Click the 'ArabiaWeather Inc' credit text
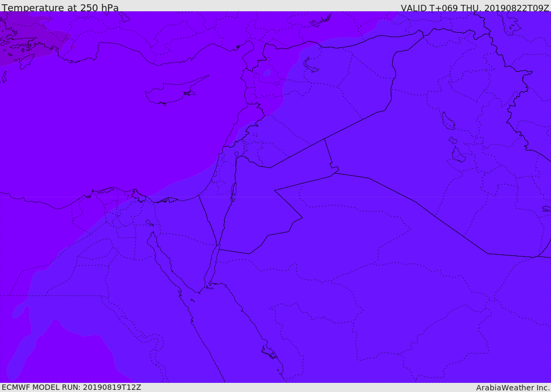This screenshot has height=392, width=551. [x=512, y=388]
